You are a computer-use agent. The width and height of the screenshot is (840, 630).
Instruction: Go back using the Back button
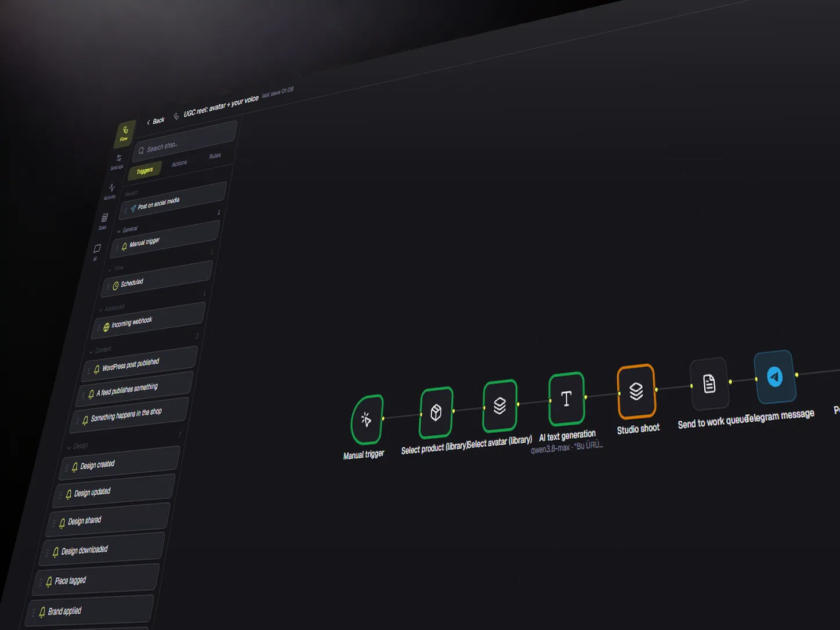tap(155, 121)
